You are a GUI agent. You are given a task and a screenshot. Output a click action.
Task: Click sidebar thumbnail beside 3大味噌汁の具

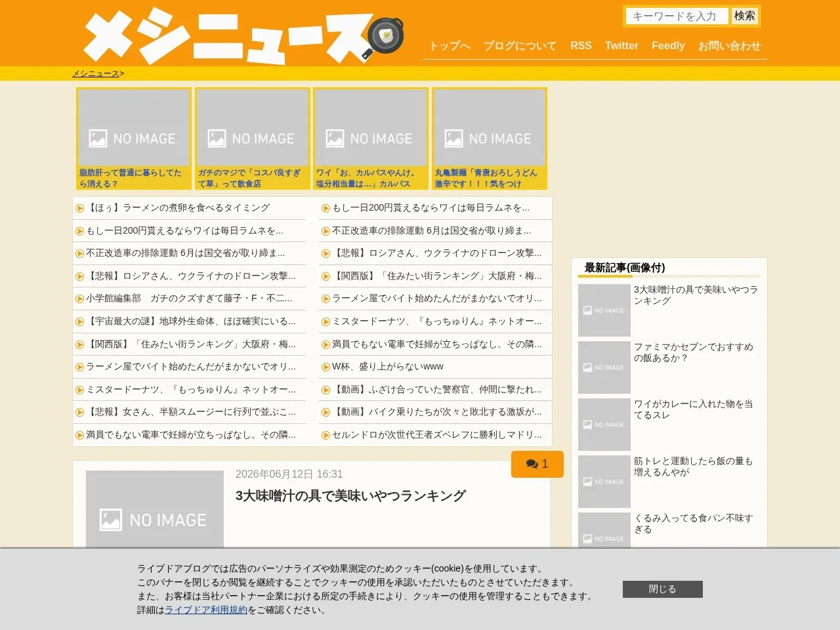pos(604,310)
